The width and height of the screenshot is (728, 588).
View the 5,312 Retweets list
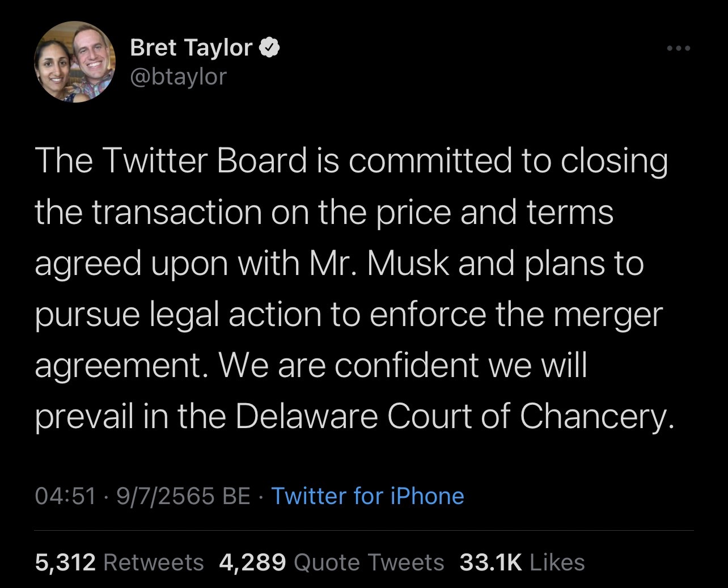119,562
